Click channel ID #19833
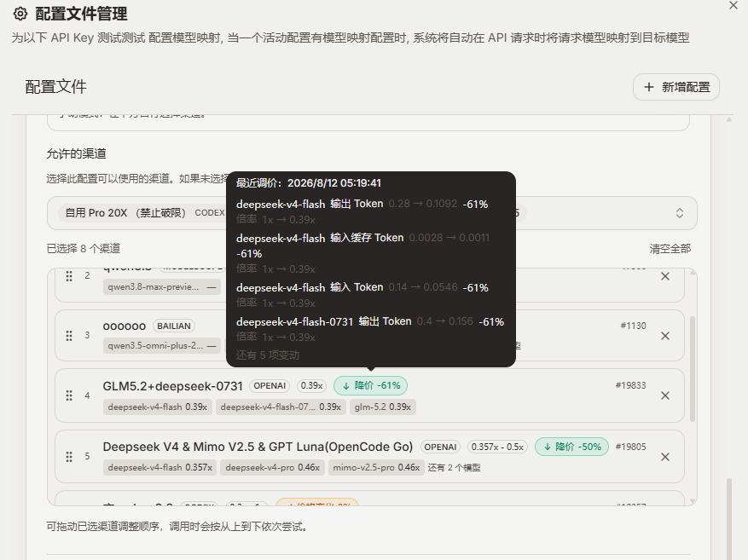The image size is (748, 560). pos(630,385)
